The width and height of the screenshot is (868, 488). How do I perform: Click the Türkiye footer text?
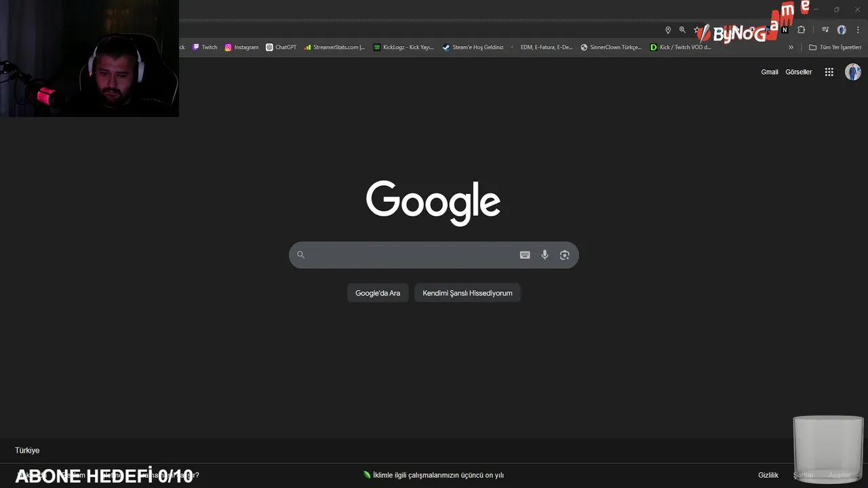[x=27, y=450]
